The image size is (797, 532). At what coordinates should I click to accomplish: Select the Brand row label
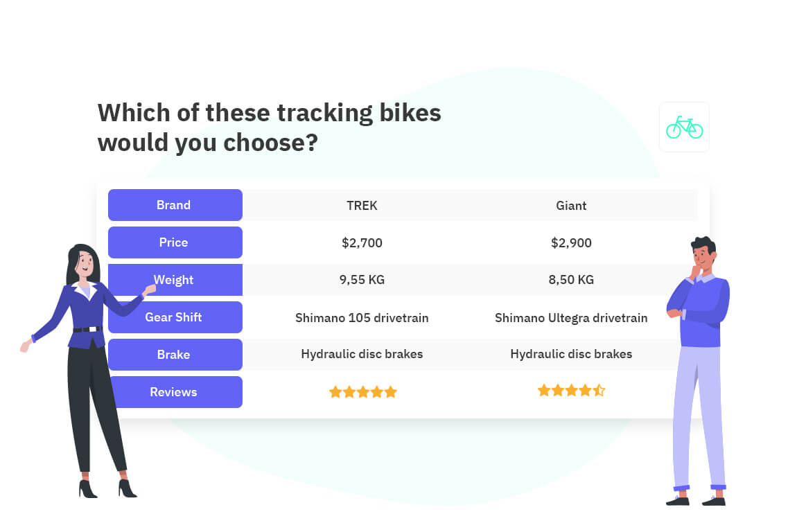pos(175,205)
